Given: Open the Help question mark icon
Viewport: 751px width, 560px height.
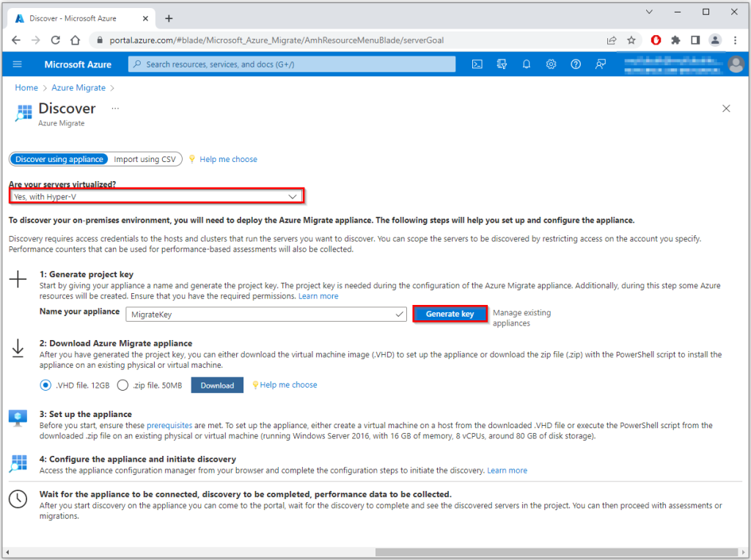Looking at the screenshot, I should click(x=576, y=65).
